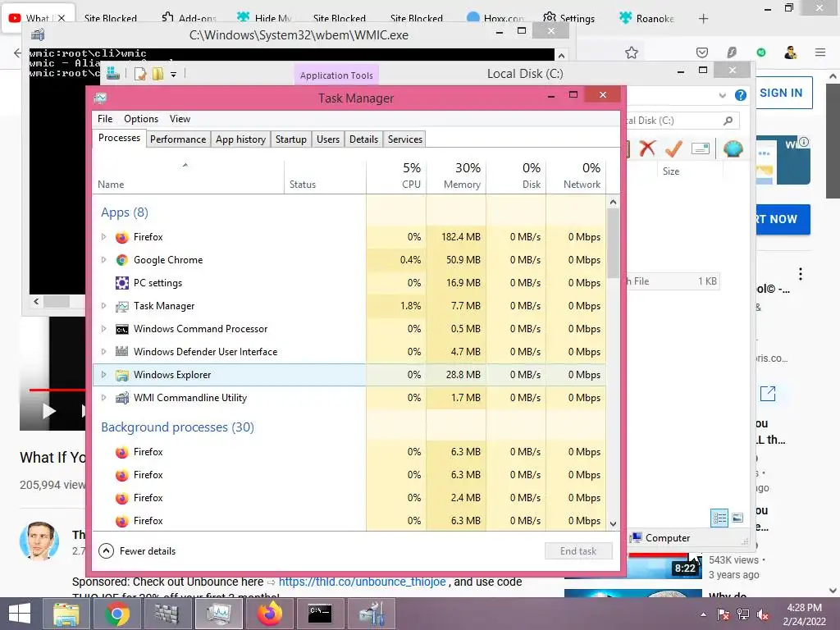This screenshot has width=840, height=630.
Task: Switch to the Users tab
Action: click(328, 139)
